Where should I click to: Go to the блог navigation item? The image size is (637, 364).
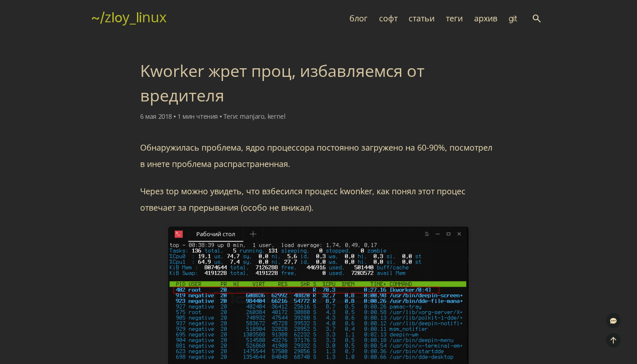point(358,19)
